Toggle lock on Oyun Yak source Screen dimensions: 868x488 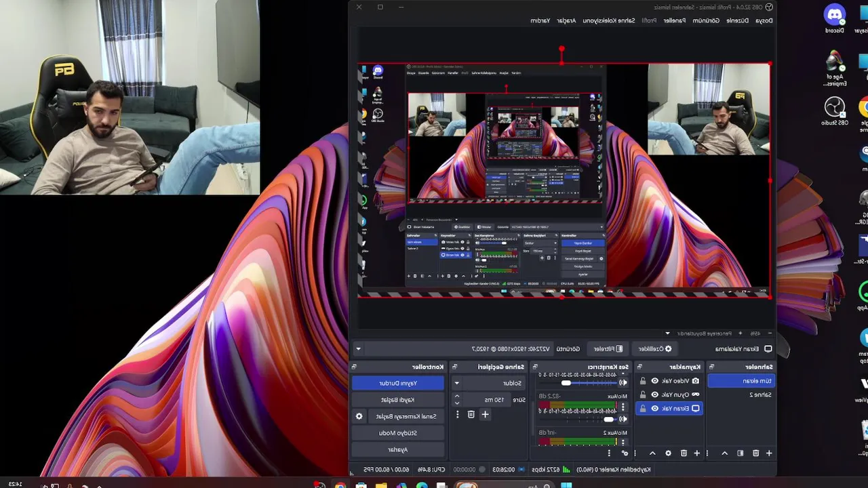(x=643, y=394)
